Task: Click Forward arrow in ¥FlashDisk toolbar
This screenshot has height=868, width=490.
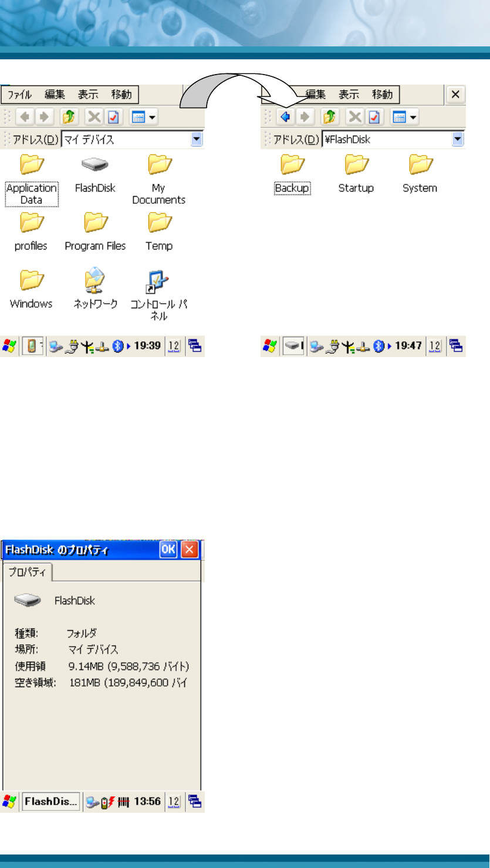Action: pyautogui.click(x=305, y=117)
